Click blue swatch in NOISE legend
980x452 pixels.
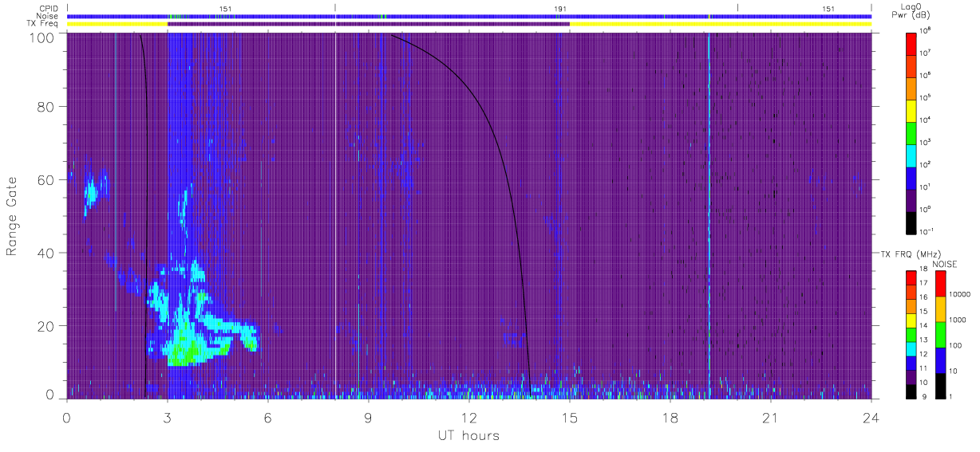click(940, 360)
